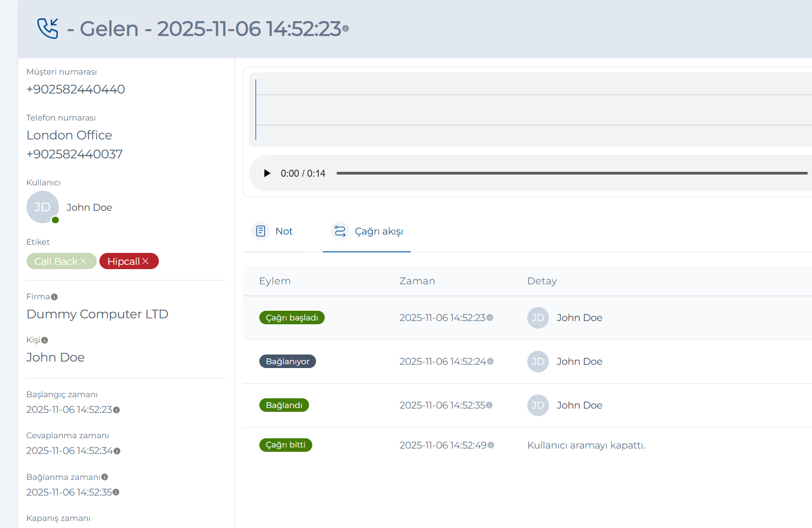Click info icon next to Bağlanma zamanı label

point(105,477)
